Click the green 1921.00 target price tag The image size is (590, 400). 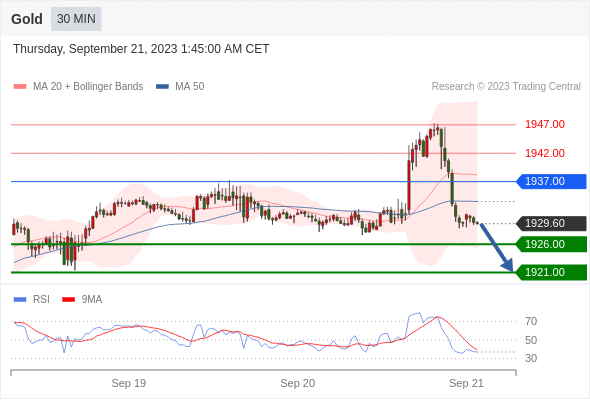point(551,272)
